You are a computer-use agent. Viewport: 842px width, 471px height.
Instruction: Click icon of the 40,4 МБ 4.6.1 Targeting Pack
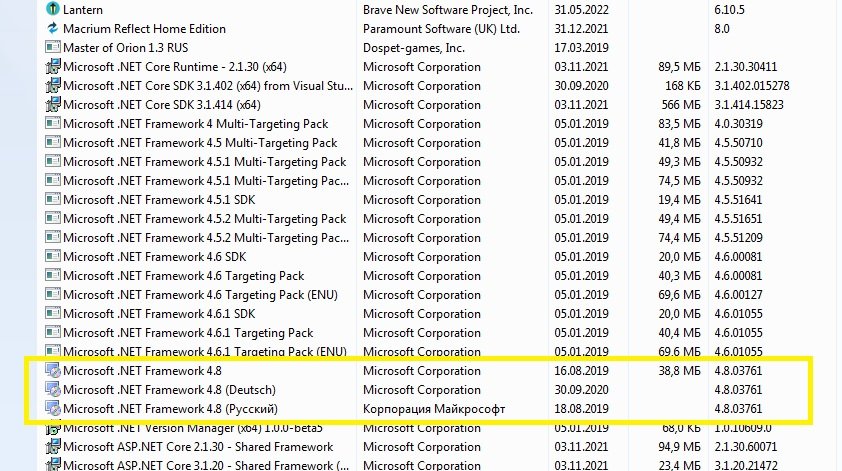point(53,332)
